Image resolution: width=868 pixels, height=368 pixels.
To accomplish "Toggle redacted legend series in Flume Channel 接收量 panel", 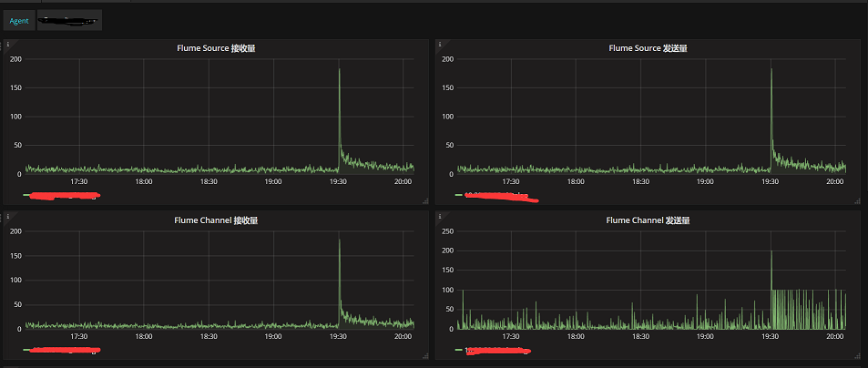I will 66,350.
